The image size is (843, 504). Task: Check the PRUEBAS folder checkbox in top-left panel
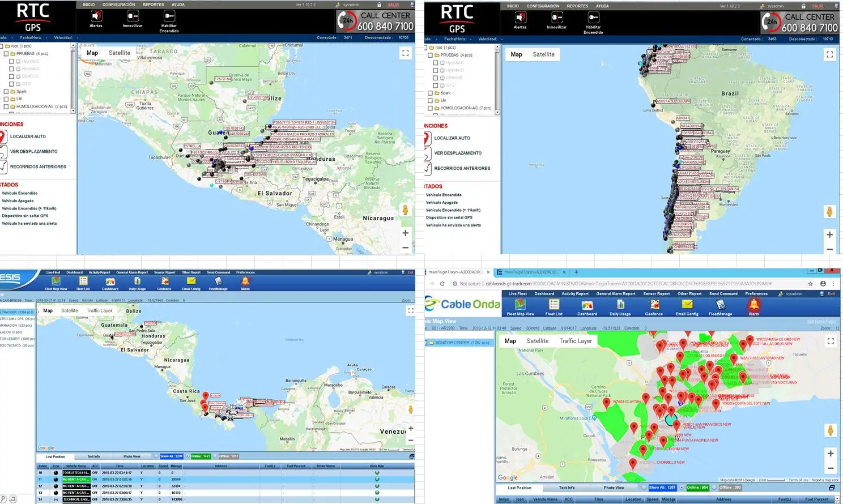tap(6, 54)
